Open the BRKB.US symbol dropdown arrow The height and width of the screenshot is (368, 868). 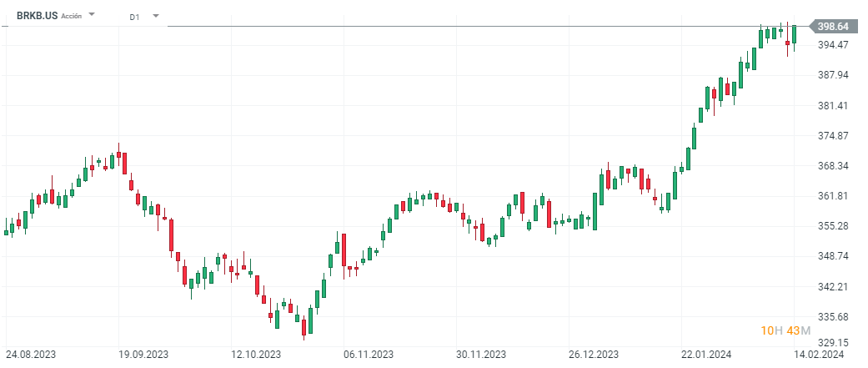pyautogui.click(x=92, y=16)
